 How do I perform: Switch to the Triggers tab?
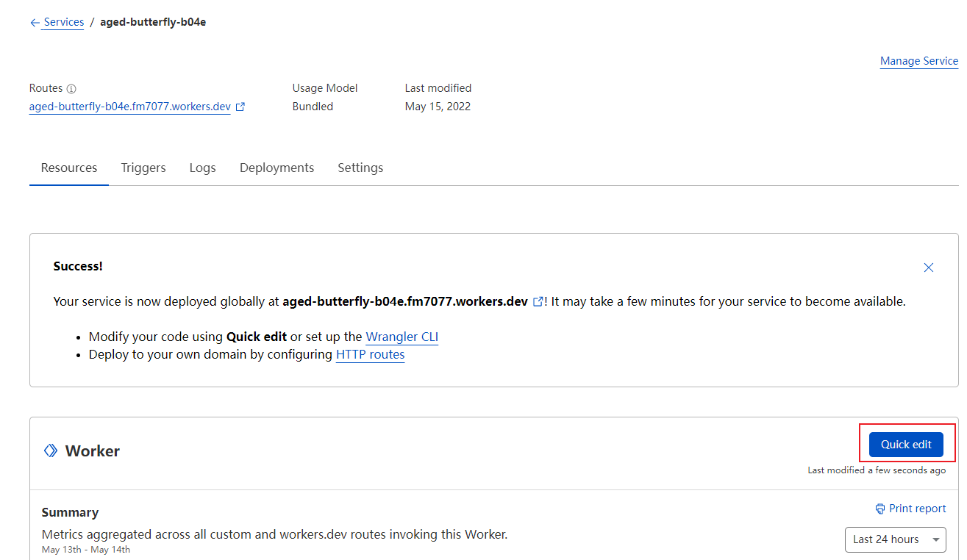pyautogui.click(x=143, y=168)
